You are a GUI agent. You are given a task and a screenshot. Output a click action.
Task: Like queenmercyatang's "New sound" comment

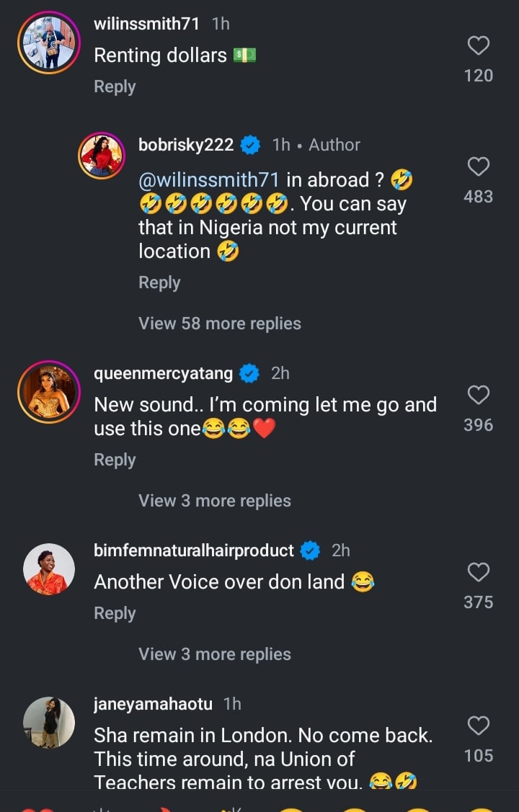click(x=479, y=396)
